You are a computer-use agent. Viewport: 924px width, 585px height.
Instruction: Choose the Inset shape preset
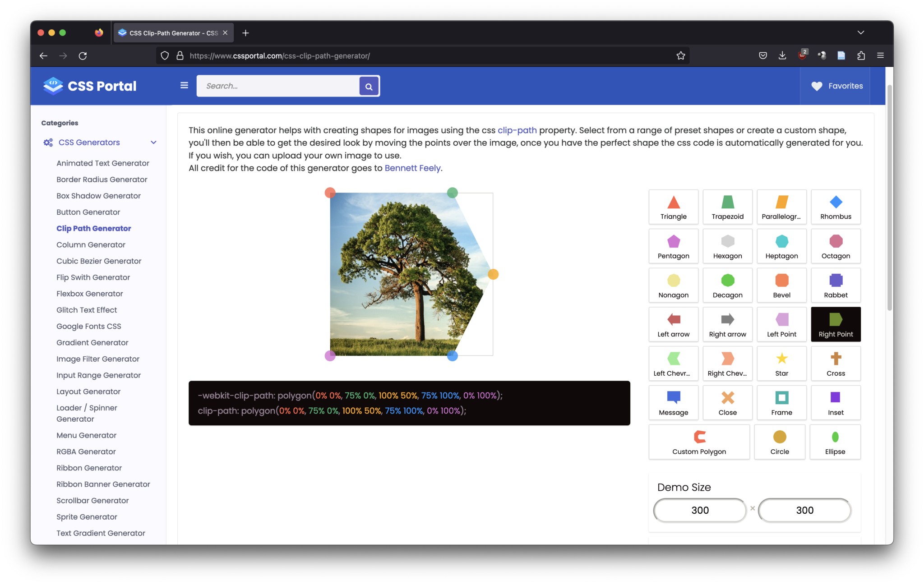836,403
